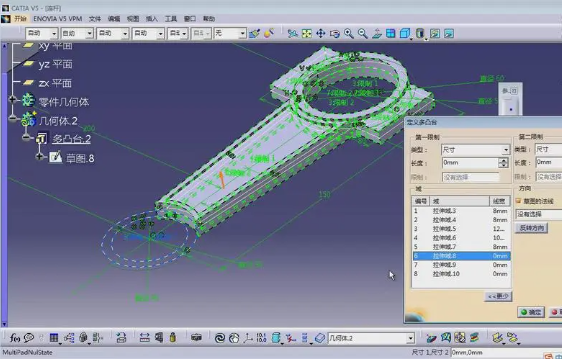Select the Rotate view tool
The width and height of the screenshot is (562, 361).
(334, 34)
